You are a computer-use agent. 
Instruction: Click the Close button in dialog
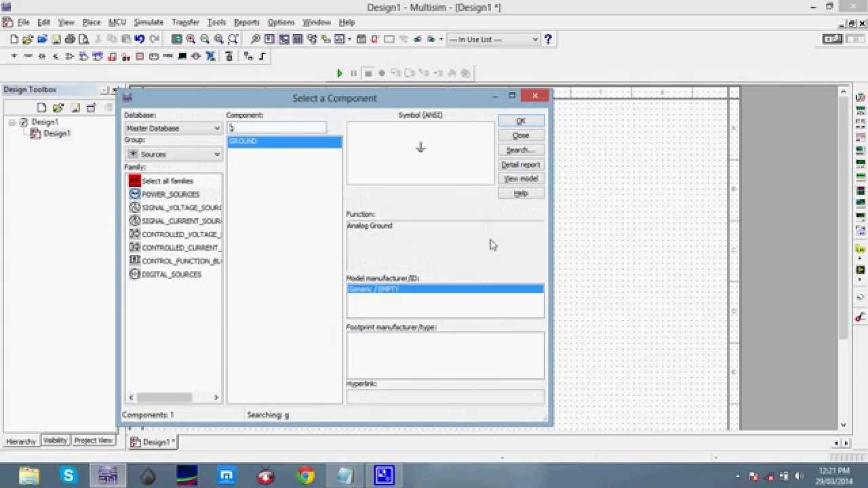pos(521,136)
